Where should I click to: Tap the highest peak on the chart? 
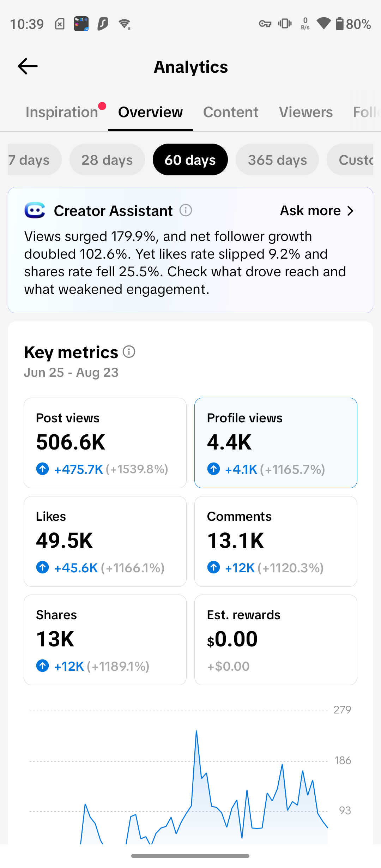coord(196,731)
